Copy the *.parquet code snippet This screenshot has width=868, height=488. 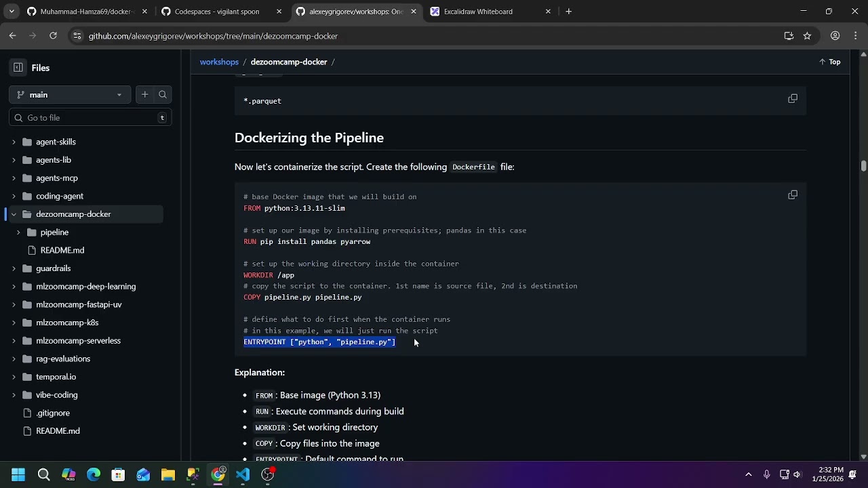pyautogui.click(x=793, y=99)
